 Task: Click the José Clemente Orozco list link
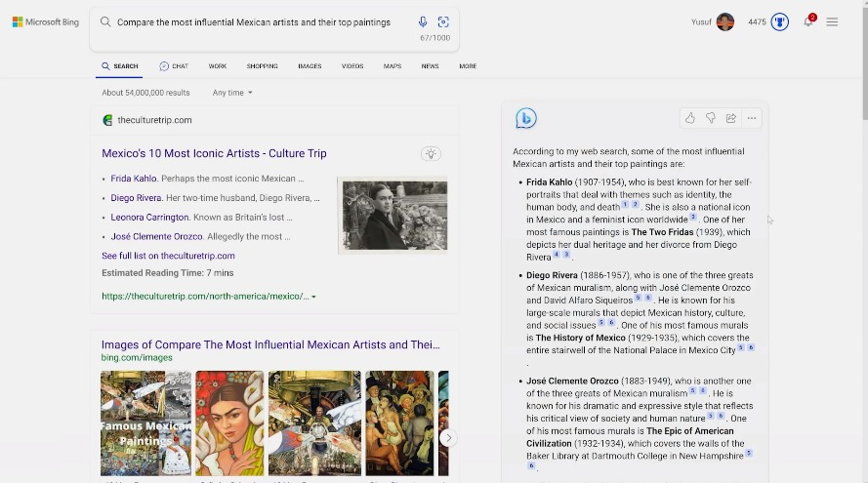pyautogui.click(x=156, y=236)
